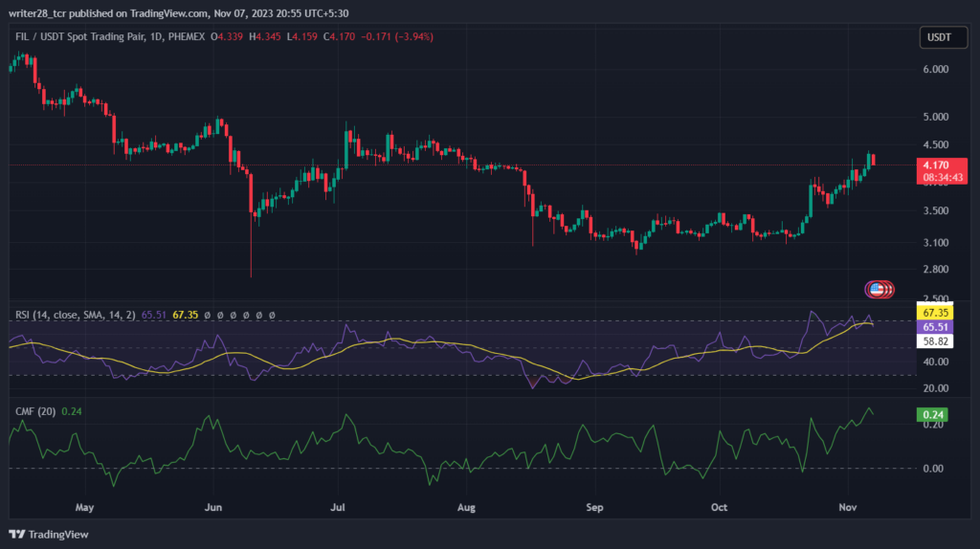Image resolution: width=980 pixels, height=549 pixels.
Task: Click the 0.00 CMF axis label
Action: pyautogui.click(x=933, y=469)
